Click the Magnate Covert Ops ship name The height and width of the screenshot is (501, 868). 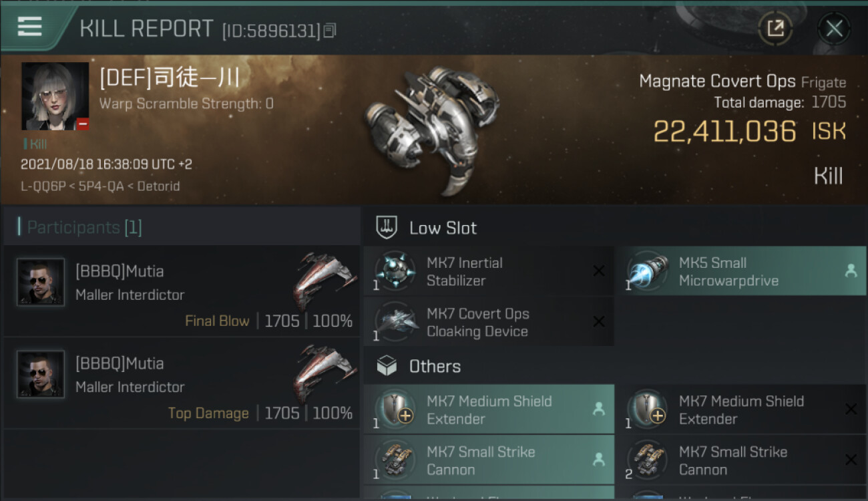pyautogui.click(x=716, y=81)
